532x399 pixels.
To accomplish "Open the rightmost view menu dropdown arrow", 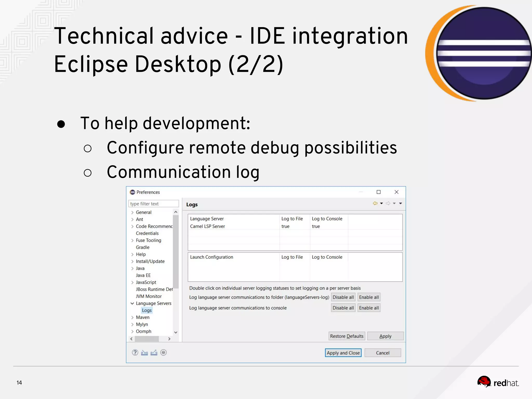I will point(401,203).
